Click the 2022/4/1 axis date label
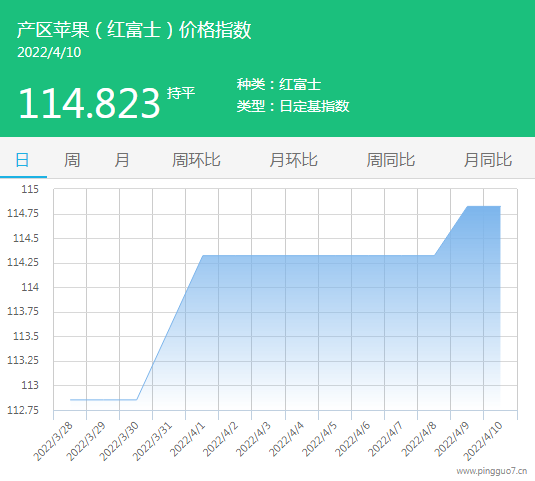535x481 pixels. tap(188, 439)
